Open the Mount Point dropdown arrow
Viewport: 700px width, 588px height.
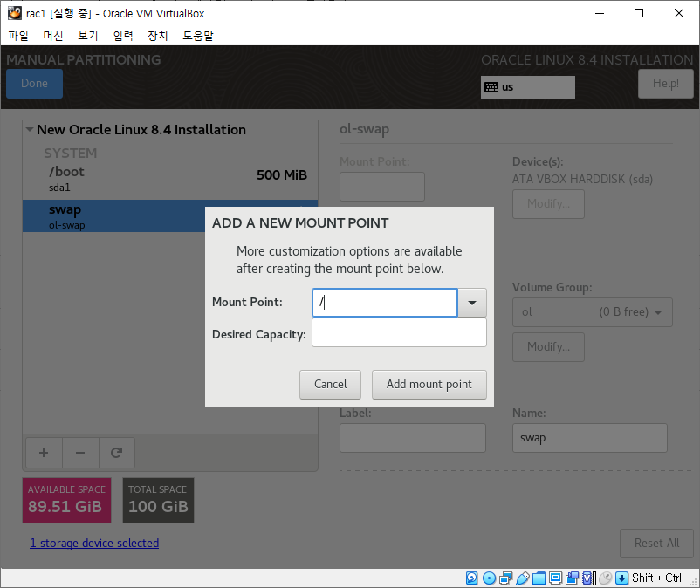pos(472,303)
